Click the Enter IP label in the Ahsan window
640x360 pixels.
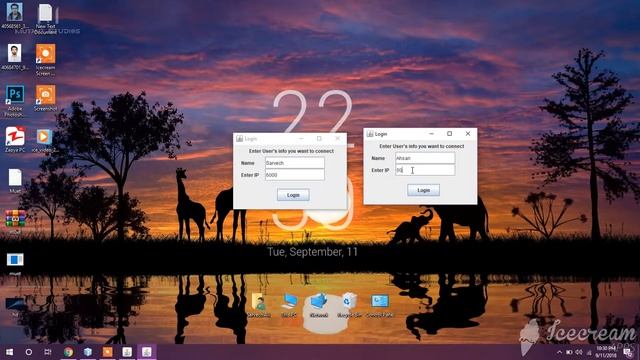(x=380, y=170)
